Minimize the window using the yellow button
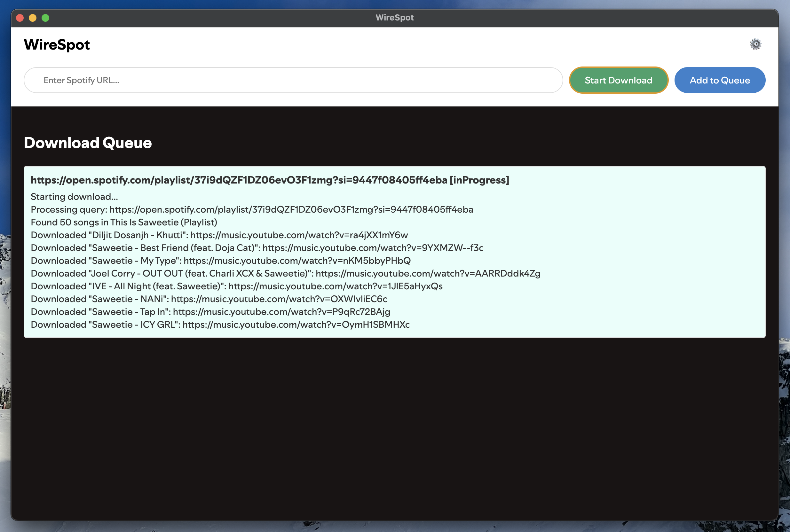The height and width of the screenshot is (532, 790). point(33,18)
